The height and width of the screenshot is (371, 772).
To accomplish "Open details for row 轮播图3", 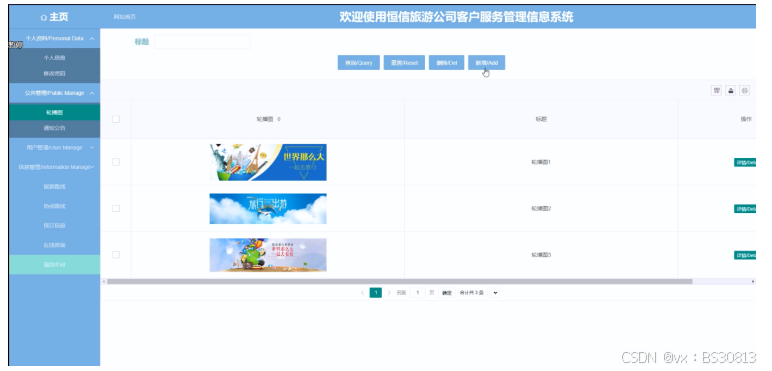I will (745, 255).
